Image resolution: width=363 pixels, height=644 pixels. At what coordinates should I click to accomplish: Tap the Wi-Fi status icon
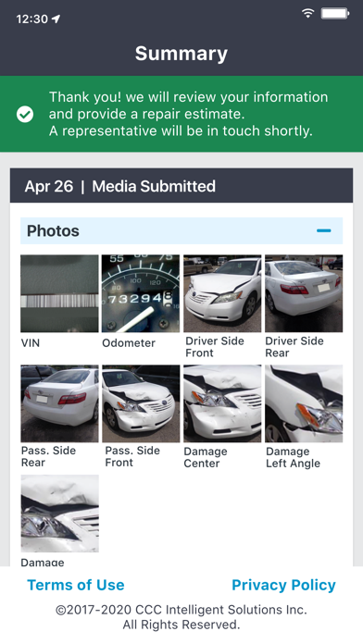307,14
